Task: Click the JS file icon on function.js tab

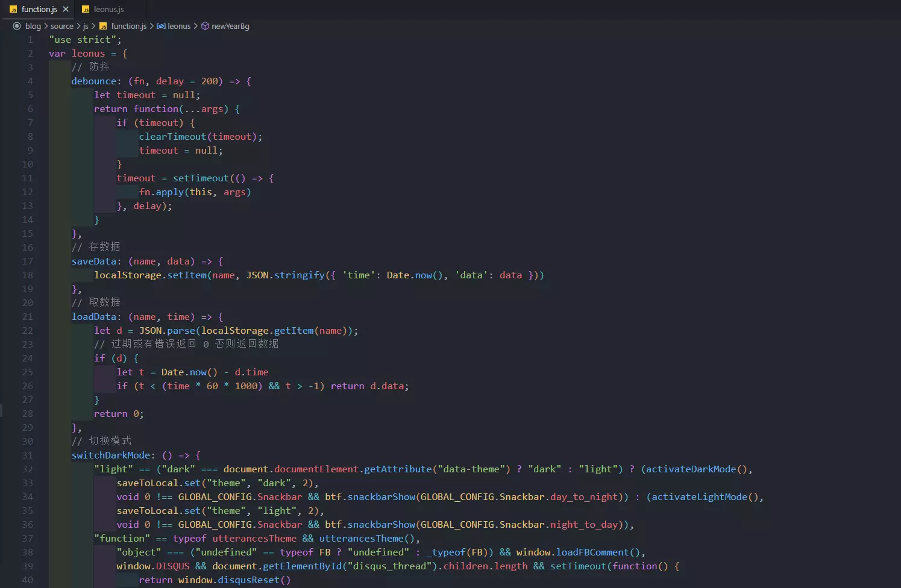Action: coord(13,10)
